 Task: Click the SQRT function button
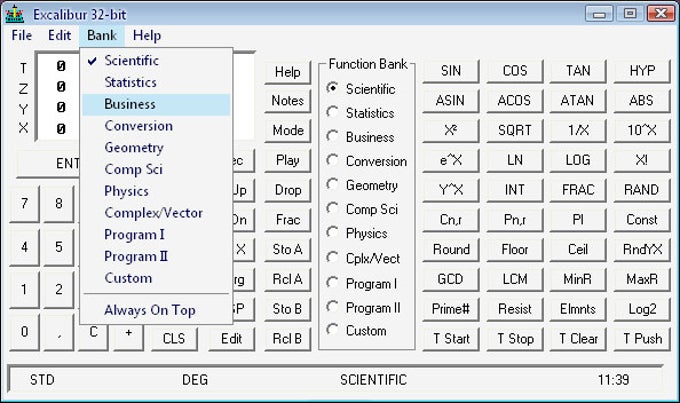pyautogui.click(x=515, y=131)
